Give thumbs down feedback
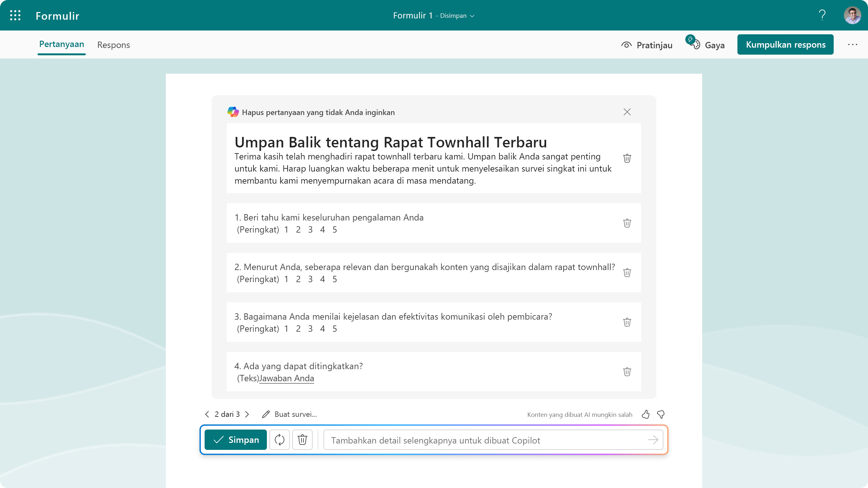The image size is (868, 488). [661, 414]
